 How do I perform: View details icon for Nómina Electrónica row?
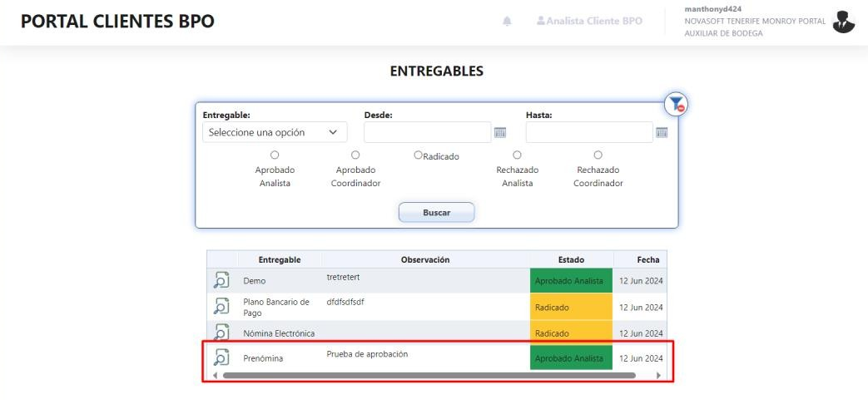(221, 331)
